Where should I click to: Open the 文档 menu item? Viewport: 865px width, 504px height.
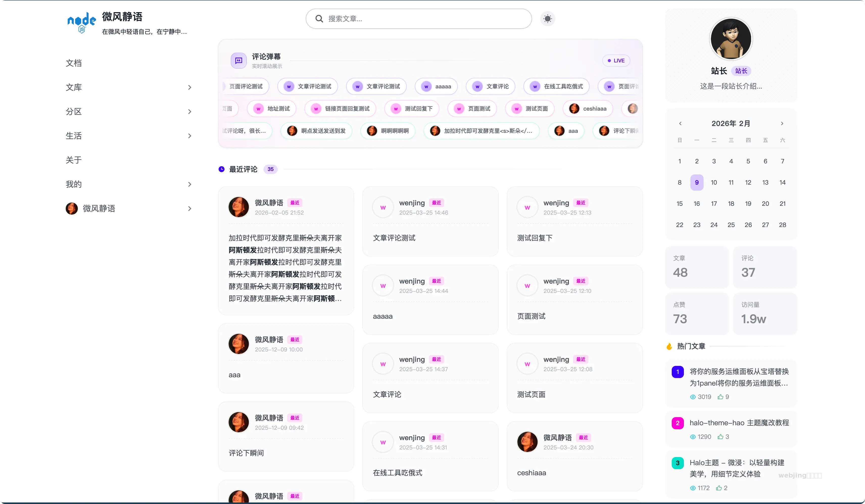(x=74, y=63)
